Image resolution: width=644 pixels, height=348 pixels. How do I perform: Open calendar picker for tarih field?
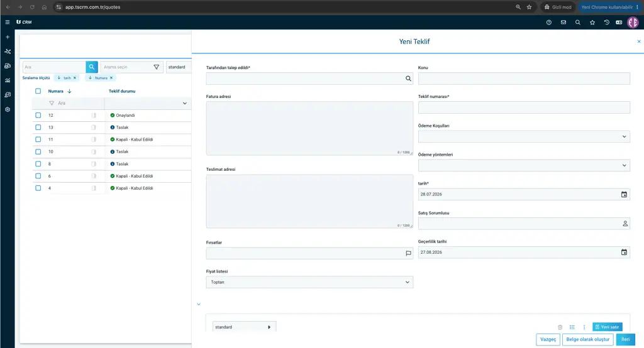tap(624, 195)
